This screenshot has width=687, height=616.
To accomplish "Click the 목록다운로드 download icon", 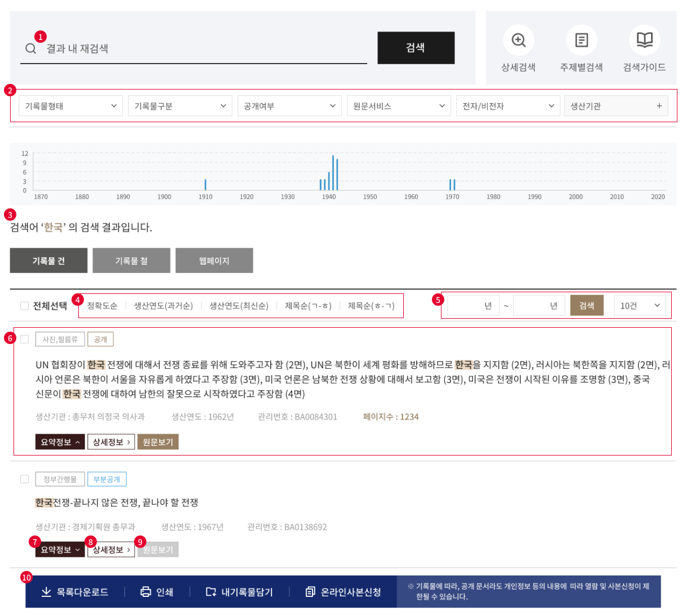I will pos(46,592).
